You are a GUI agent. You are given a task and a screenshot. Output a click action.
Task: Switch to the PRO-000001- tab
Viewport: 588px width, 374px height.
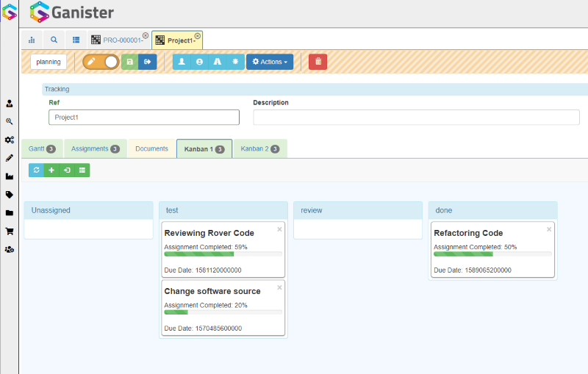pyautogui.click(x=119, y=40)
